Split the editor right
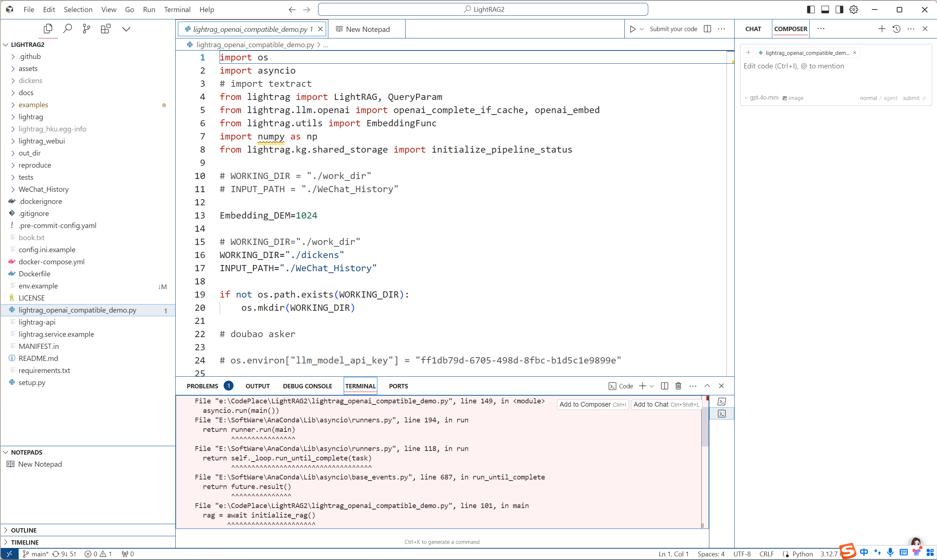This screenshot has width=937, height=560. [708, 29]
